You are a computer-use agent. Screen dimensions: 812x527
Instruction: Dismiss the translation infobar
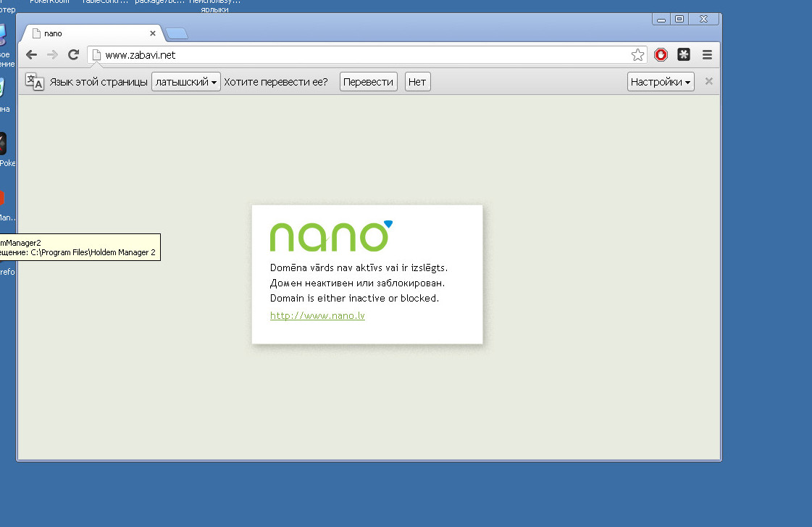coord(709,81)
